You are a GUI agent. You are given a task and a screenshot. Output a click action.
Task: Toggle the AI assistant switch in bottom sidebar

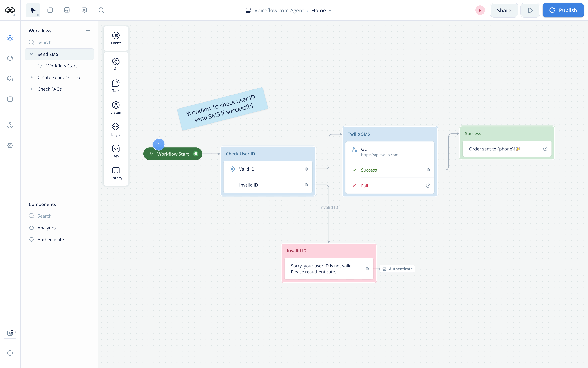point(10,333)
